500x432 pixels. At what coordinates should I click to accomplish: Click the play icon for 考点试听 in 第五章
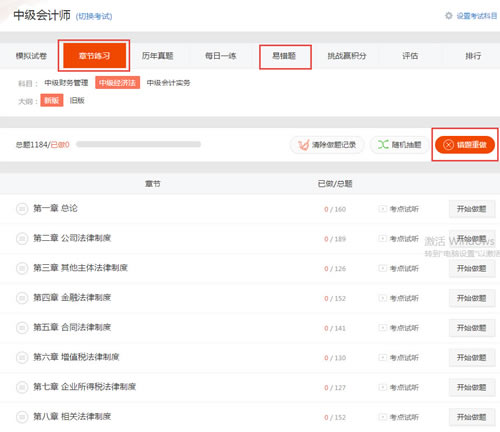[x=383, y=328]
